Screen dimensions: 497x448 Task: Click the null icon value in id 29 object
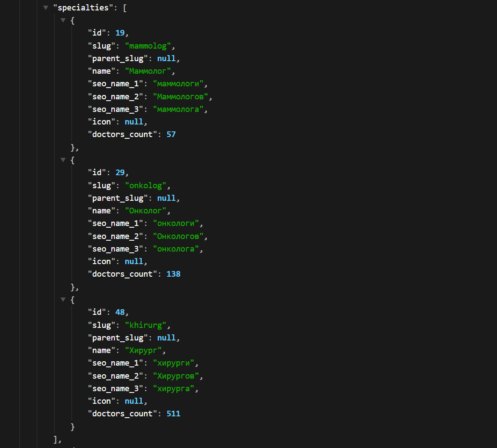pos(134,262)
